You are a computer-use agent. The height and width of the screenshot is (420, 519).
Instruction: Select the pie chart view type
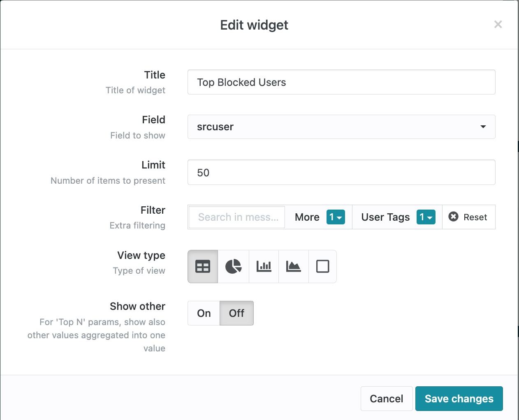(x=233, y=266)
